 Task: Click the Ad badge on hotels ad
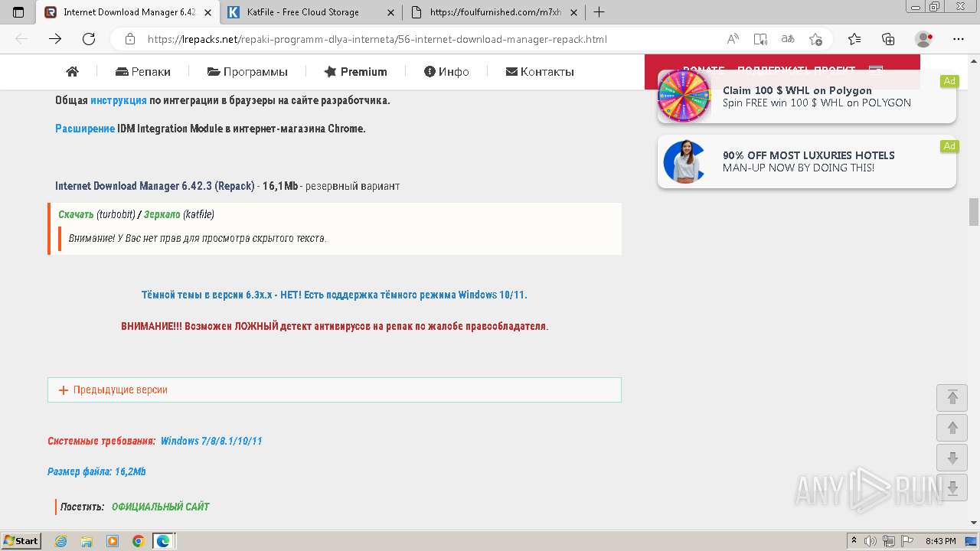point(949,146)
